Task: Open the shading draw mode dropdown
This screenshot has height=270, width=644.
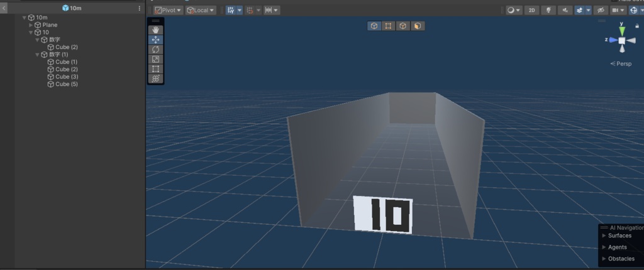Action: (514, 10)
